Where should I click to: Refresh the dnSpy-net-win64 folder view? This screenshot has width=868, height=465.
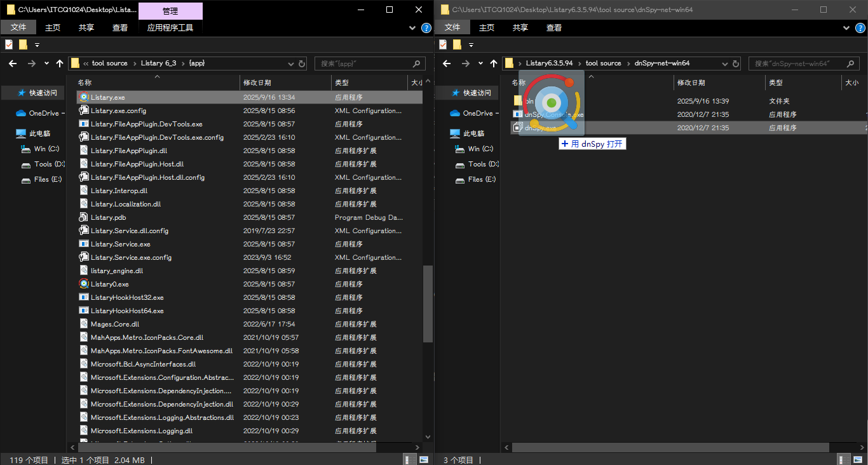[x=736, y=64]
